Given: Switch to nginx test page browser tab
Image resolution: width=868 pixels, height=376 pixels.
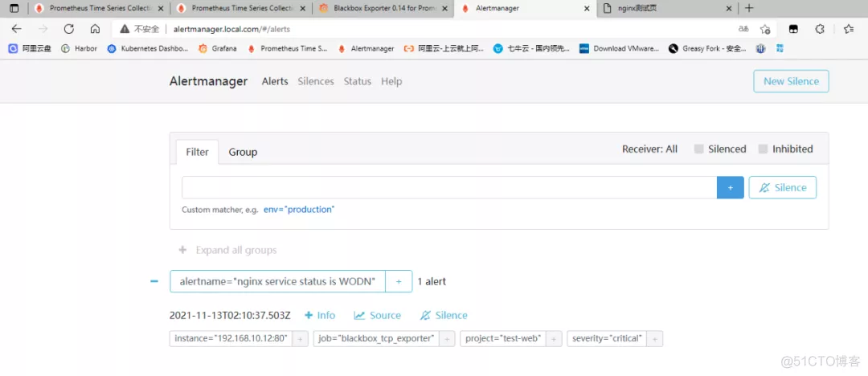Looking at the screenshot, I should click(x=668, y=8).
